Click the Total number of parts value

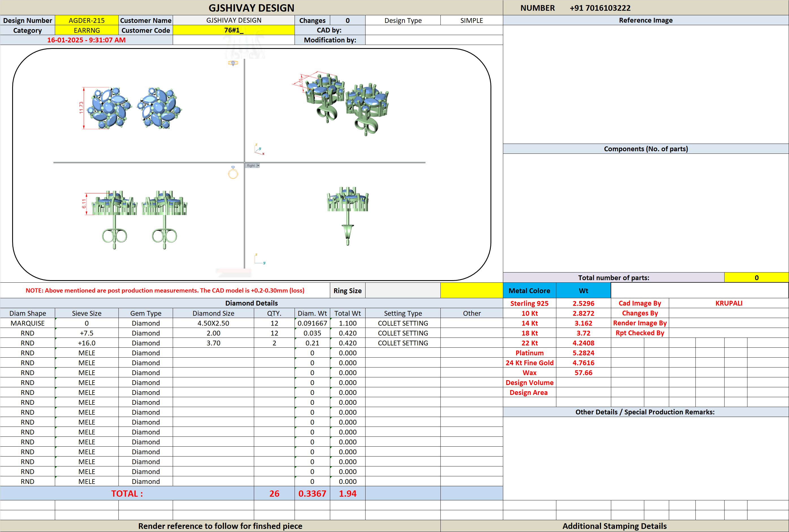[x=756, y=278]
